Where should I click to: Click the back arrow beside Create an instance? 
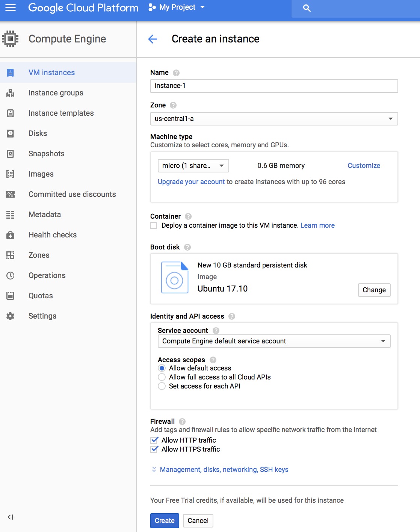[153, 39]
